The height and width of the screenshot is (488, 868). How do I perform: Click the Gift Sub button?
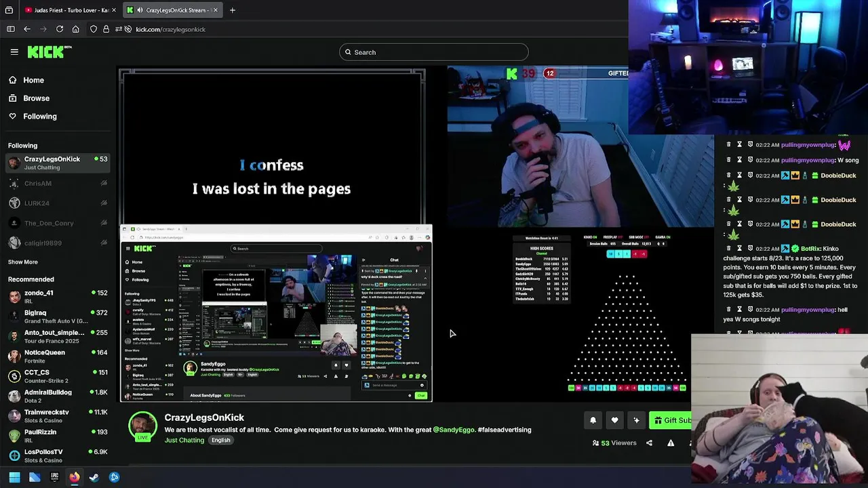(x=671, y=420)
